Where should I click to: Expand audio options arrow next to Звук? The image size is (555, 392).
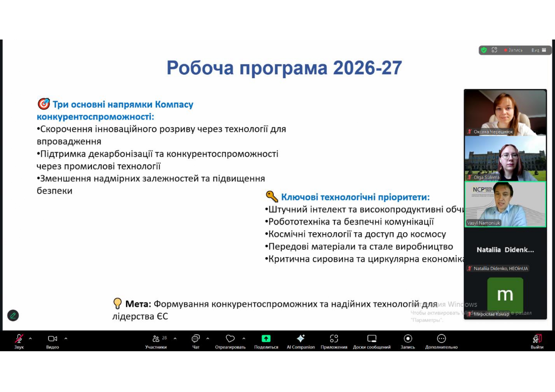[x=30, y=339]
